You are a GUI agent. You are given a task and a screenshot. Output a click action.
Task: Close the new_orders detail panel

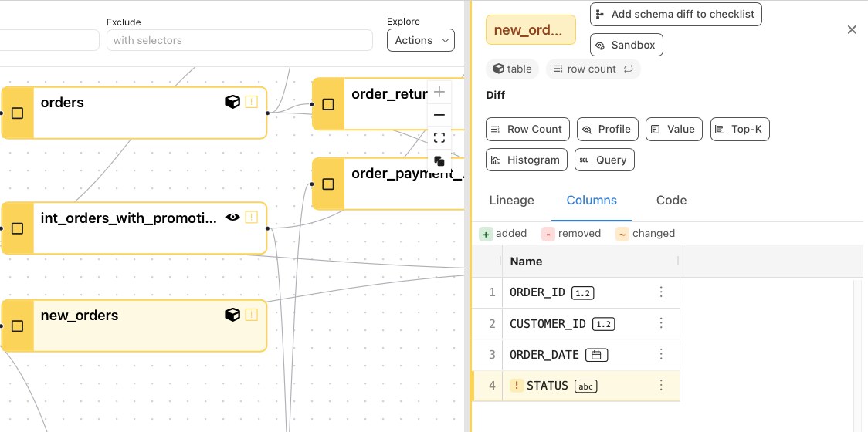(852, 30)
